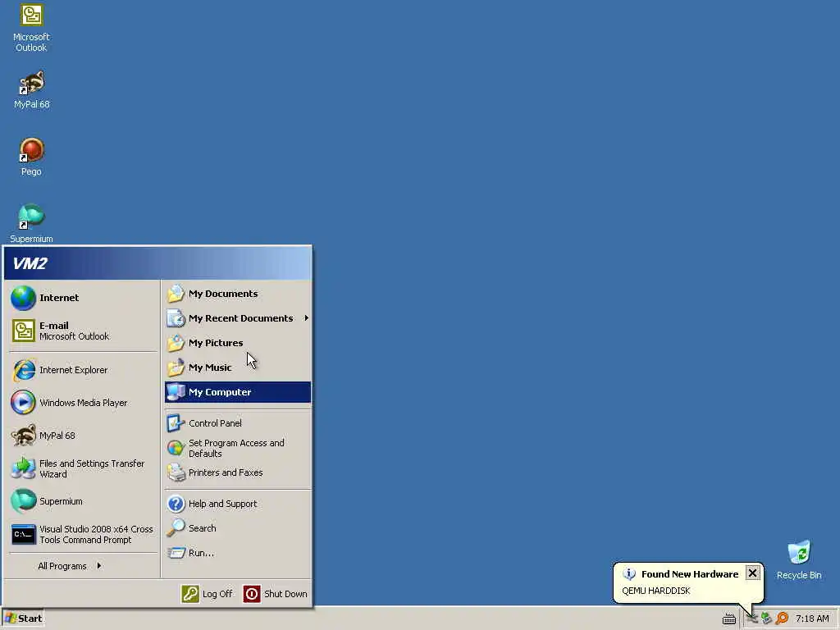Click the QEMU HARDDISK notification text
840x630 pixels.
point(655,591)
